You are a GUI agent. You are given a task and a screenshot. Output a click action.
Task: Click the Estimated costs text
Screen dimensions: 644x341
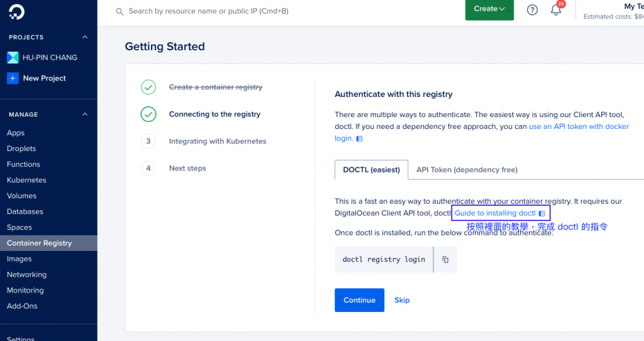coord(613,16)
